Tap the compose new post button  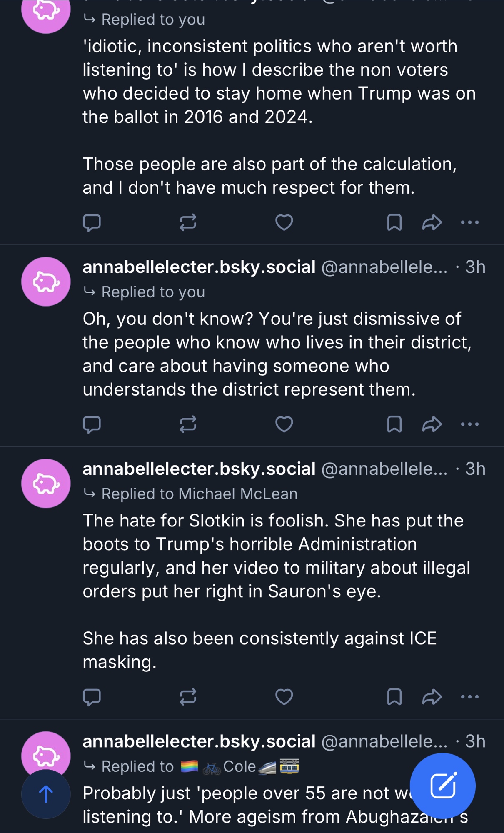(442, 786)
